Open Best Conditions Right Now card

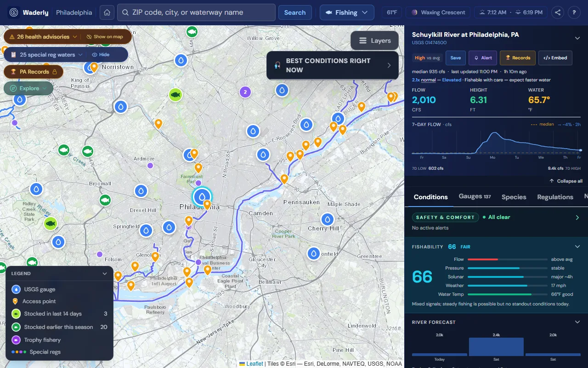click(x=333, y=65)
